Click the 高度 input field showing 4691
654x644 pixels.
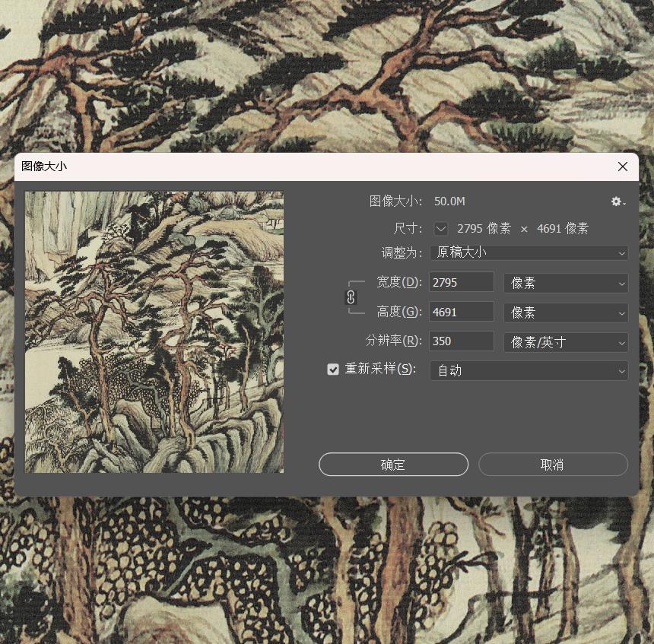462,312
